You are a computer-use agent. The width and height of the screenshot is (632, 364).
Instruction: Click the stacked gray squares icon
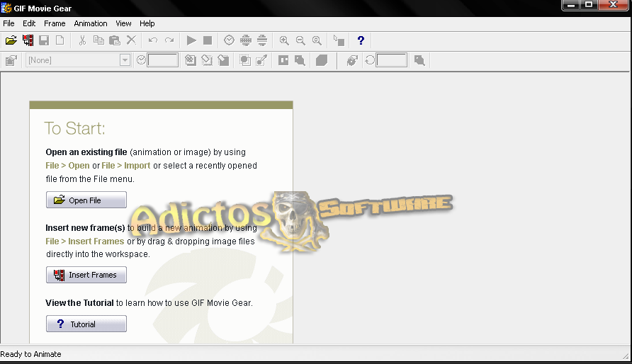click(x=321, y=60)
